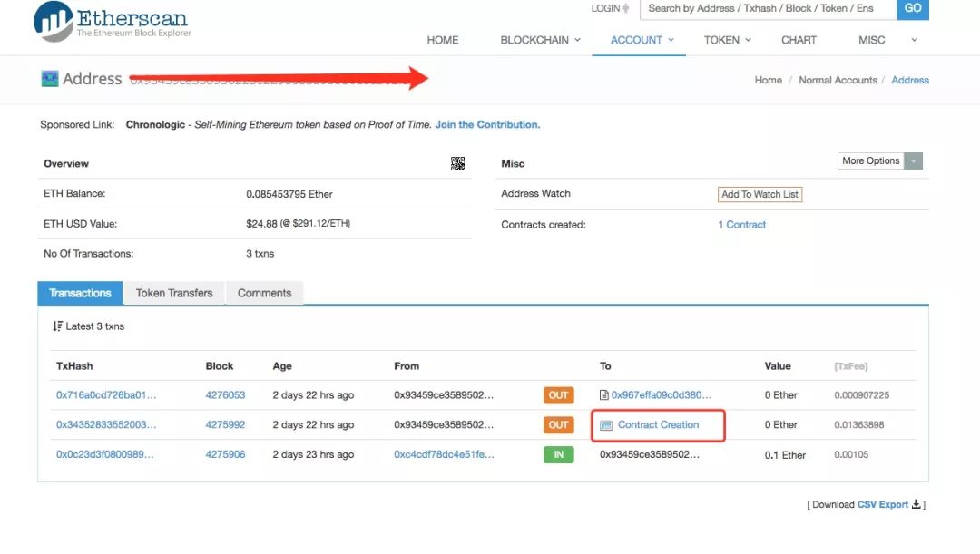Open block 4275906
This screenshot has width=980, height=554.
pyautogui.click(x=225, y=454)
